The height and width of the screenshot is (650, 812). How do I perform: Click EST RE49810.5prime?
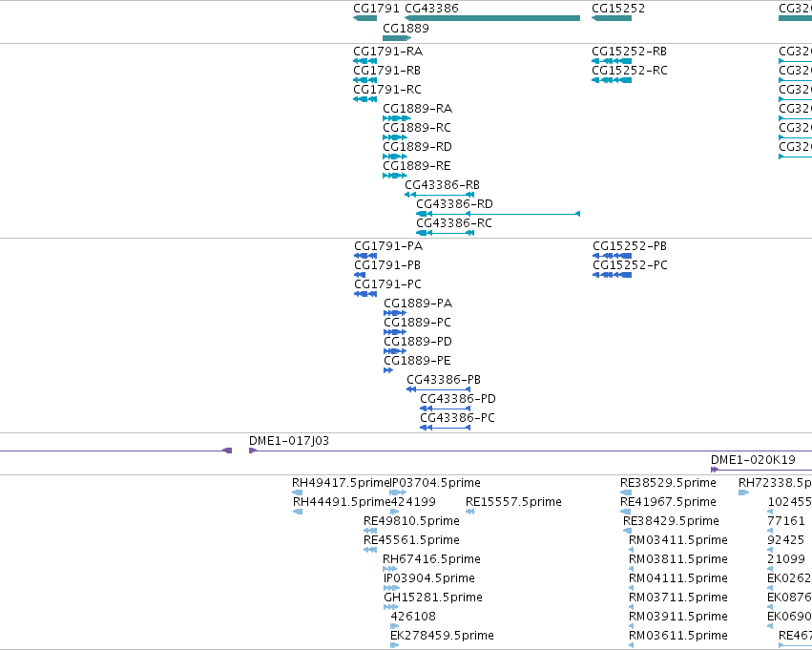[x=411, y=521]
